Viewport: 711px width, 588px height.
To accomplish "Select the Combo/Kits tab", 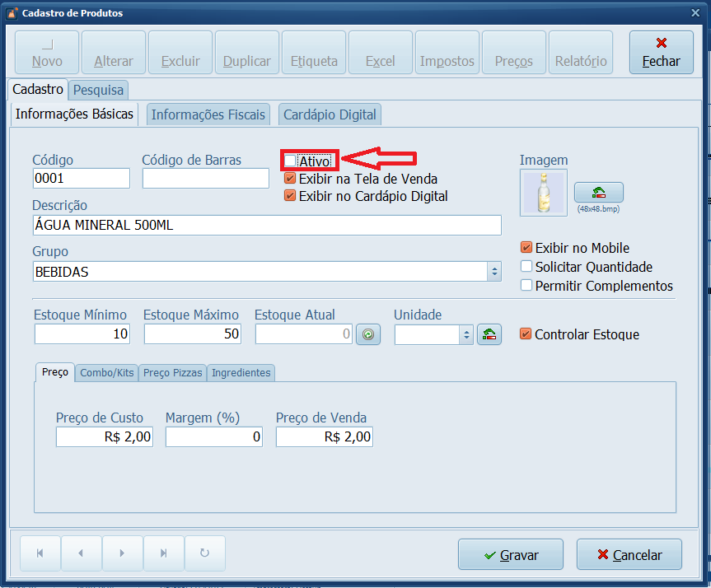I will [106, 373].
